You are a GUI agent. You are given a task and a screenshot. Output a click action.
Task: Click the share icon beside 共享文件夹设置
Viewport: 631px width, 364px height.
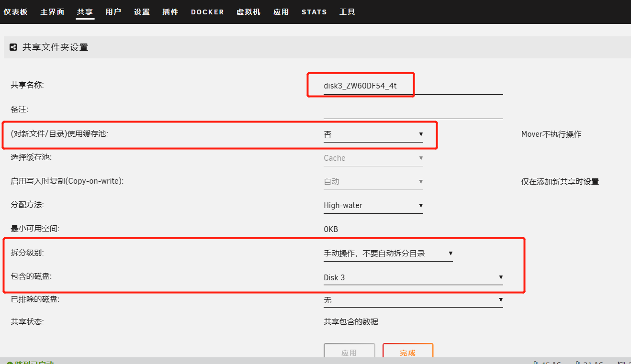[x=13, y=47]
